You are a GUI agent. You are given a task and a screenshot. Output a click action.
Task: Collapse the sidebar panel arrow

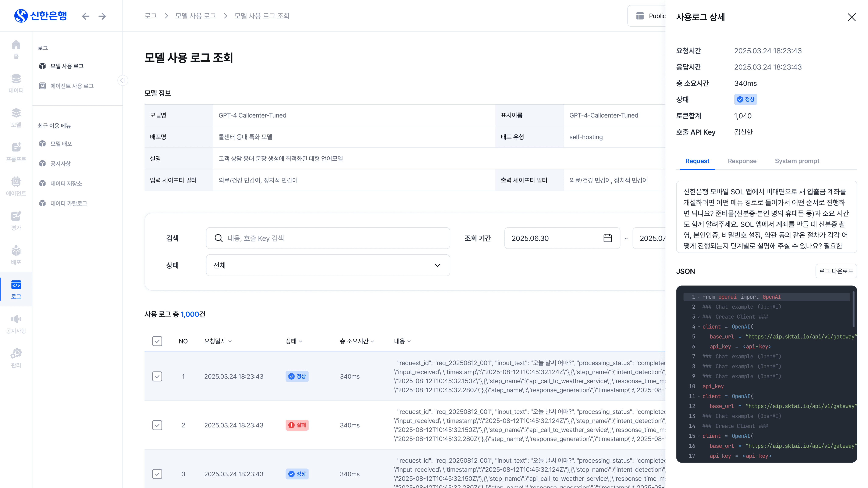(x=123, y=80)
